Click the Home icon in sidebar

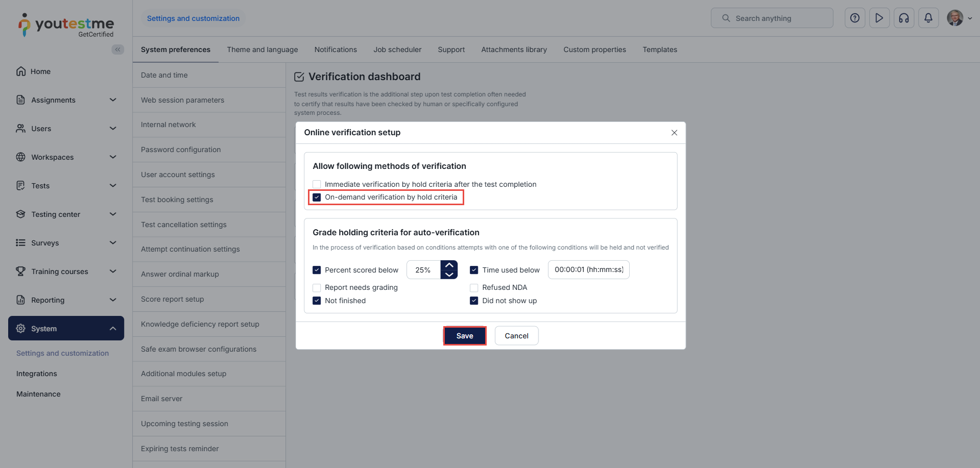click(21, 71)
